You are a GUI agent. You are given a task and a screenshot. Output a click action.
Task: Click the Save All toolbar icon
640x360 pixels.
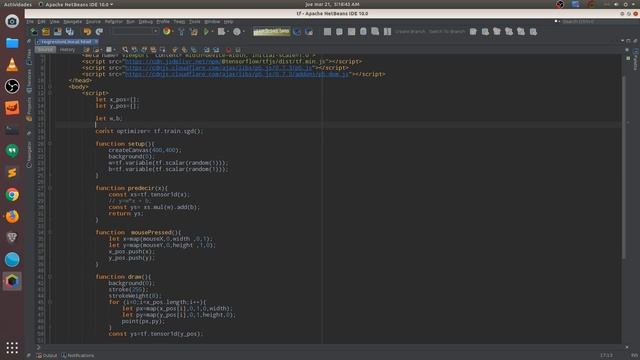coord(70,31)
